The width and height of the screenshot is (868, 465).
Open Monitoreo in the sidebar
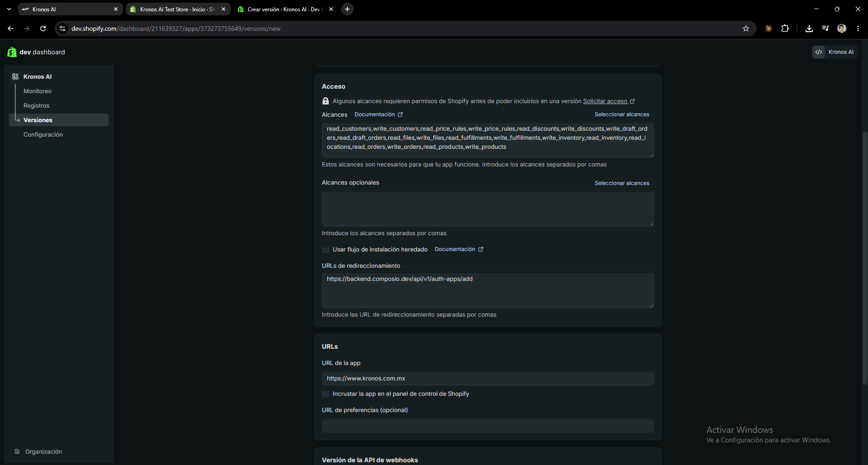[x=38, y=91]
